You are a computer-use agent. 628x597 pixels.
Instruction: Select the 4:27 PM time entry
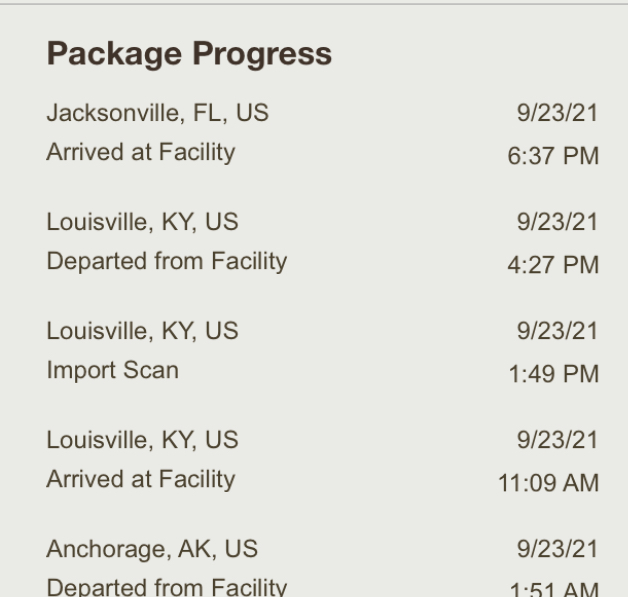[553, 265]
